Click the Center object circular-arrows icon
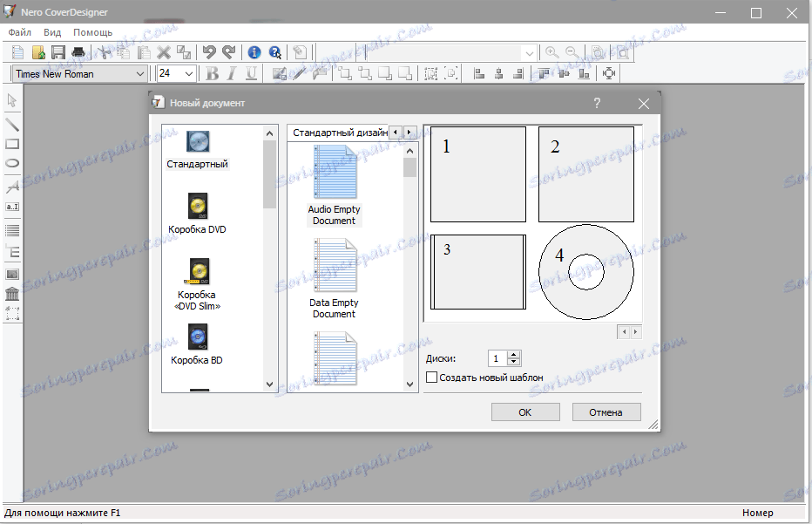 point(609,74)
